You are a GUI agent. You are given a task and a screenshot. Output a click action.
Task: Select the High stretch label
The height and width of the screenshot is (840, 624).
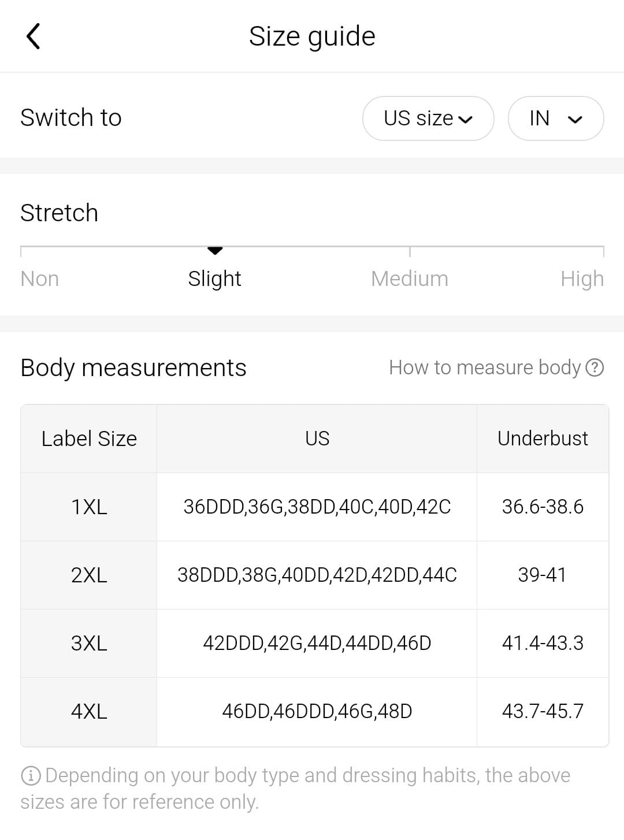click(582, 279)
